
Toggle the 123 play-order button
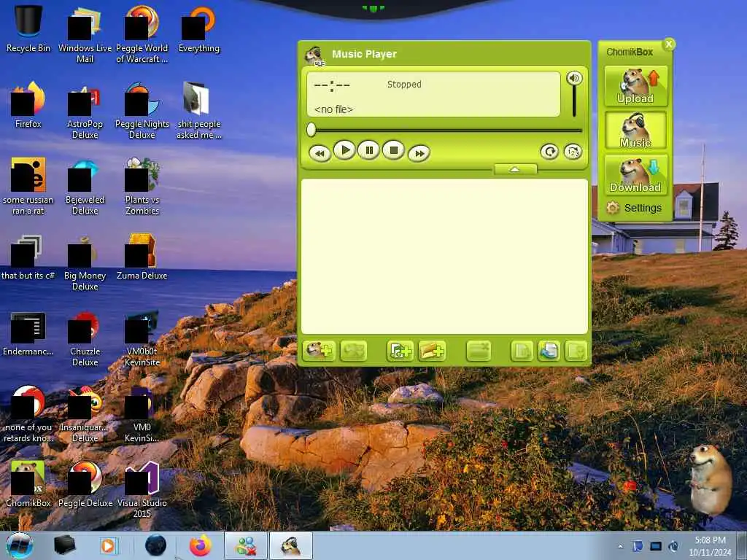pyautogui.click(x=573, y=152)
